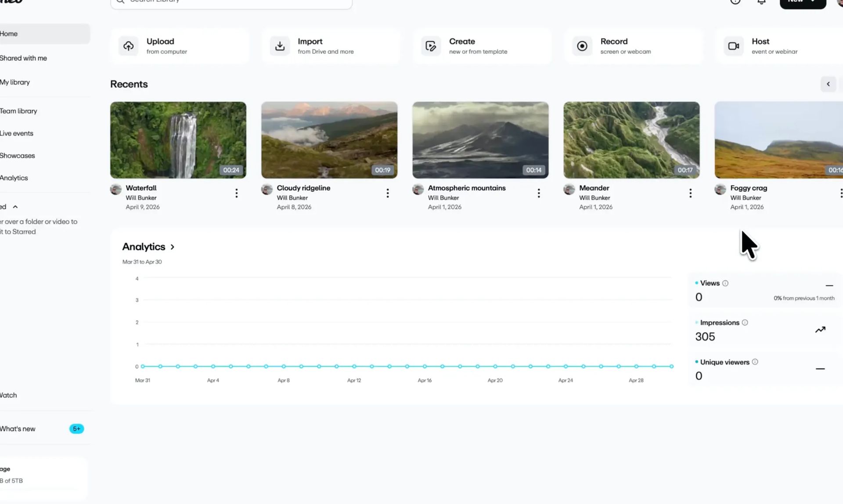
Task: Open Analytics in sidebar
Action: point(14,178)
